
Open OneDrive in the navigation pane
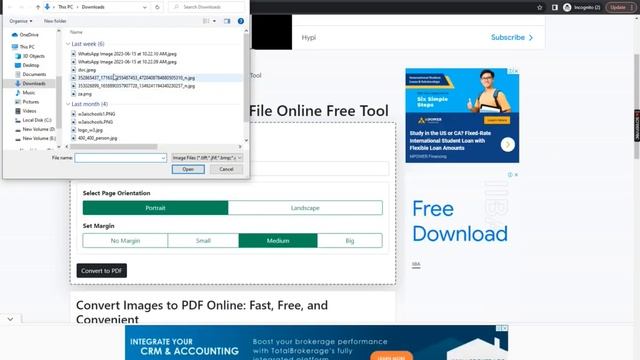click(x=25, y=35)
